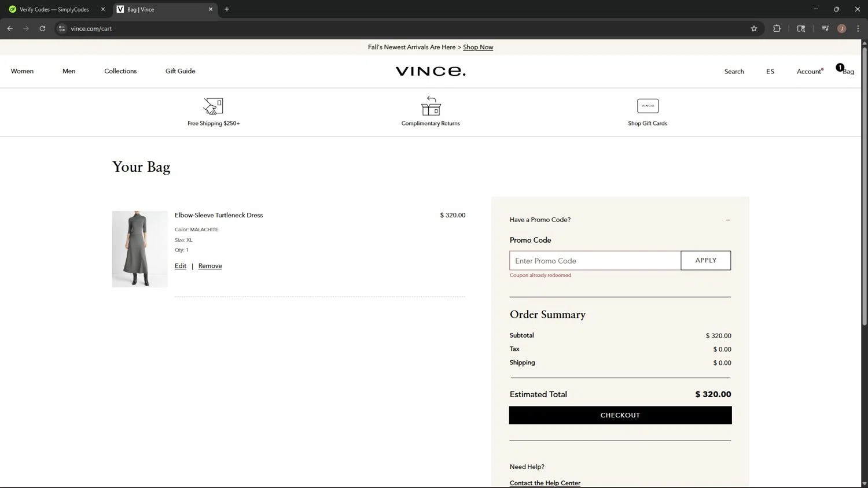Click the Tax $ 0.00 value
This screenshot has width=868, height=488.
click(x=722, y=349)
